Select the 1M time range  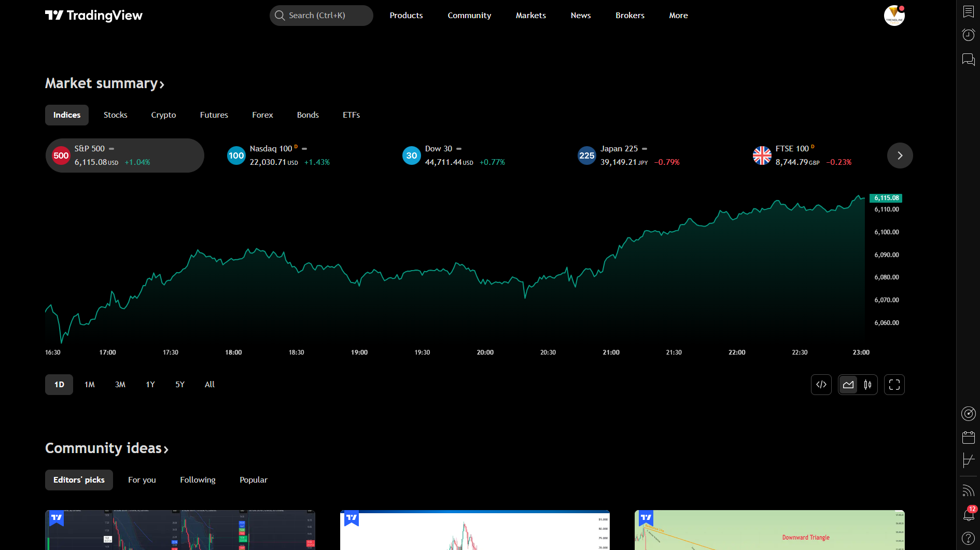click(x=90, y=385)
